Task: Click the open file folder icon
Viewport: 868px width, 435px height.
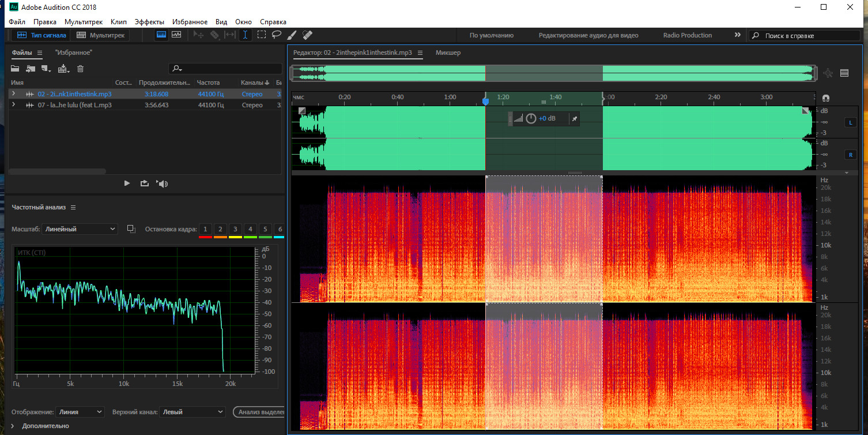Action: [15, 69]
